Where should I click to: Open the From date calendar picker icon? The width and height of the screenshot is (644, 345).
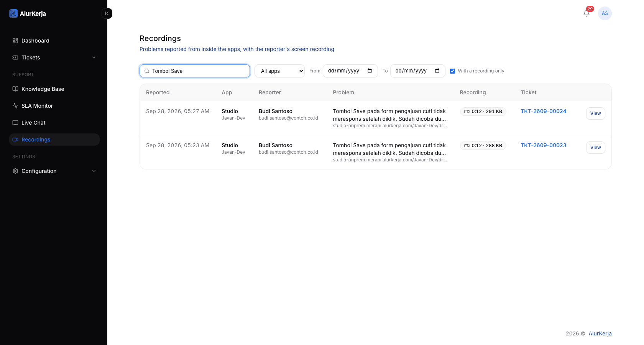[x=370, y=71]
